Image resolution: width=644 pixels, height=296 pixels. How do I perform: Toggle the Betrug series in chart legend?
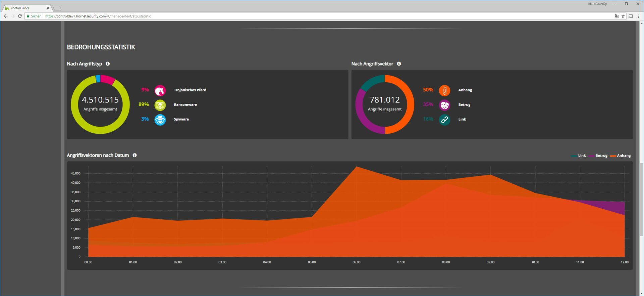point(598,156)
